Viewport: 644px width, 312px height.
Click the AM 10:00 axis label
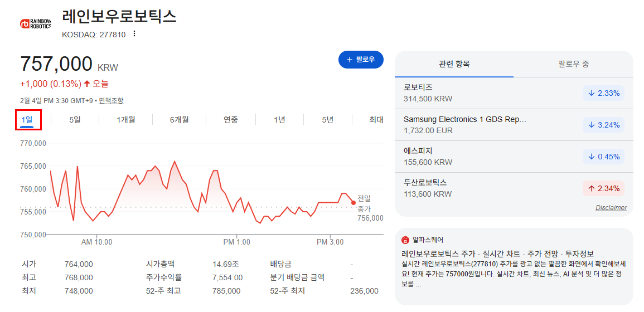[x=97, y=242]
